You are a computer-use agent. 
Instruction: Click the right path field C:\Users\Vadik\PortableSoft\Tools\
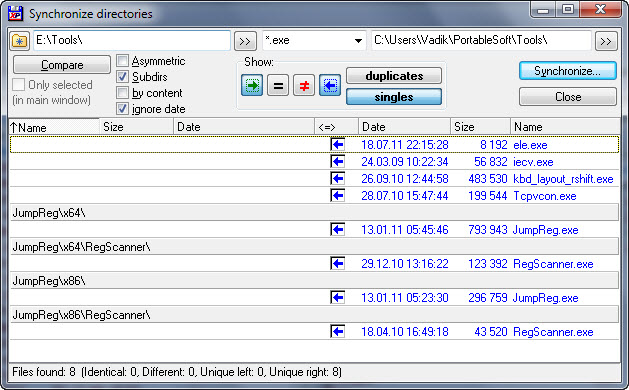tap(481, 41)
